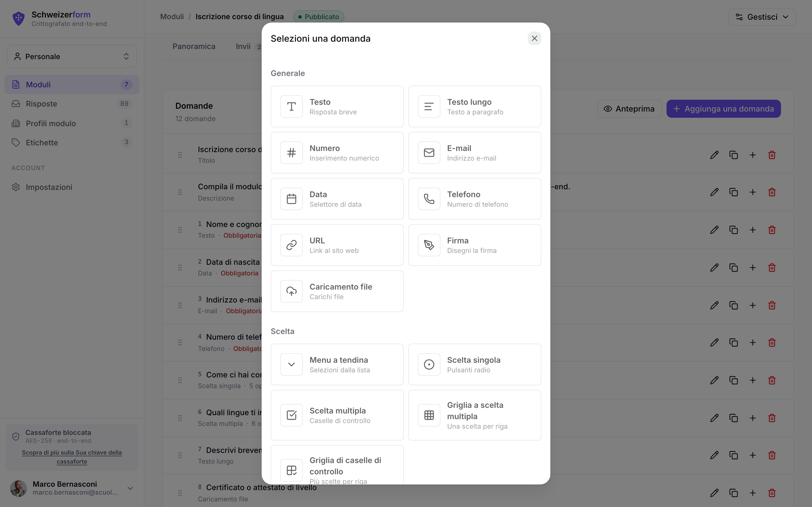
Task: Choose the Scelta multipla checkbox option
Action: pyautogui.click(x=337, y=415)
